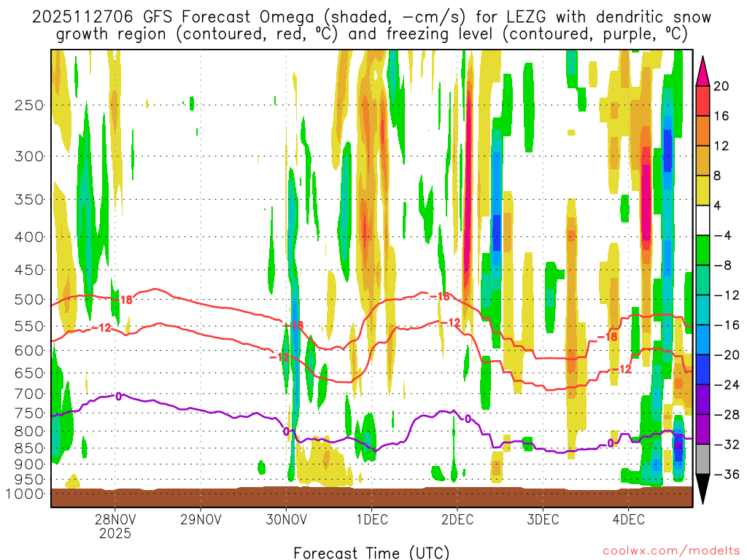This screenshot has height=560, width=747.
Task: Select the 4DEC date label on the time axis
Action: point(629,520)
